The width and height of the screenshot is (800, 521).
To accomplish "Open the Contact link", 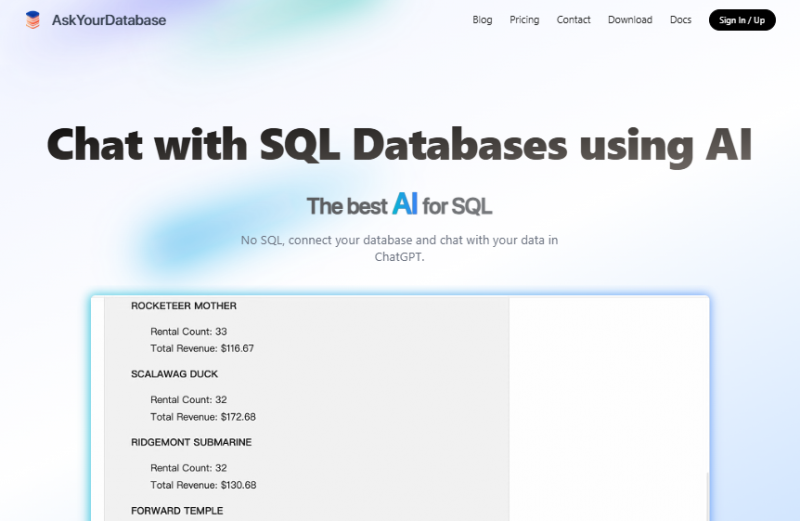I will (573, 20).
